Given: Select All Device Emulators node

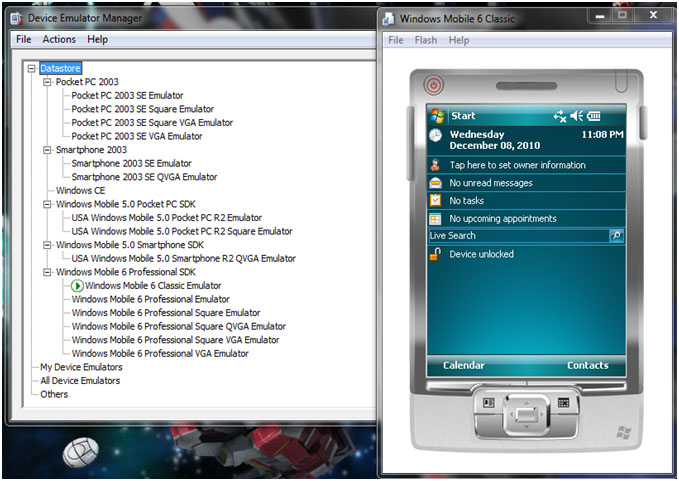Looking at the screenshot, I should (x=80, y=381).
